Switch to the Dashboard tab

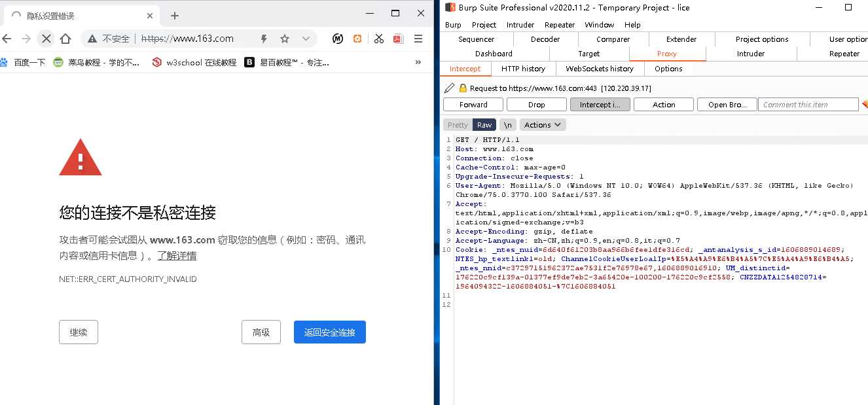[x=494, y=54]
